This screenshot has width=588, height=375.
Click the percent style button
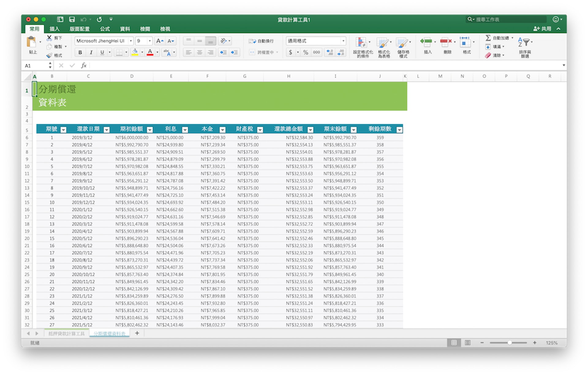pos(305,52)
